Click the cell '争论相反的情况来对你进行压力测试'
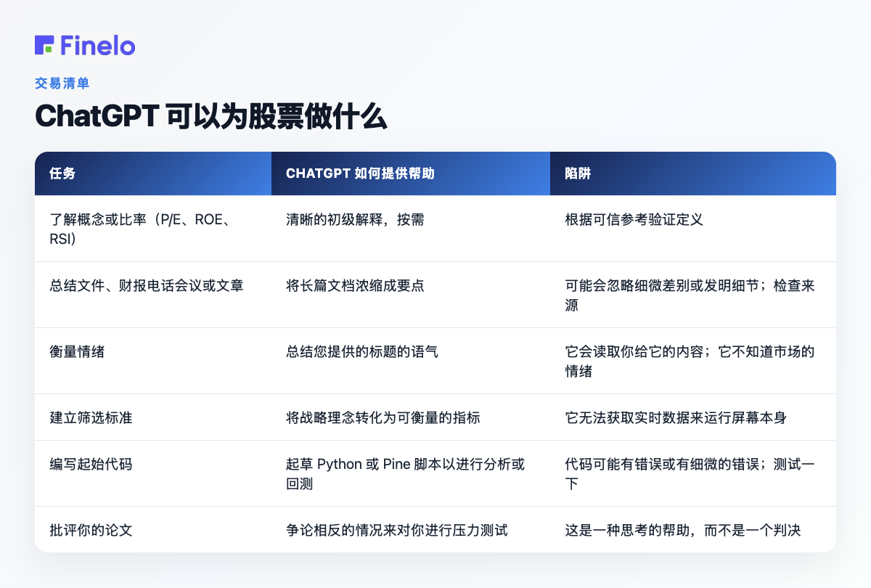Image resolution: width=871 pixels, height=588 pixels. [x=411, y=530]
